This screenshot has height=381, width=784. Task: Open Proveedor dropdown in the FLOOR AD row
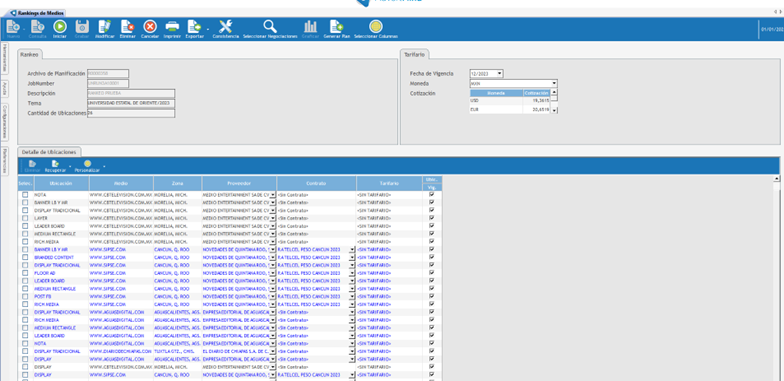[272, 273]
